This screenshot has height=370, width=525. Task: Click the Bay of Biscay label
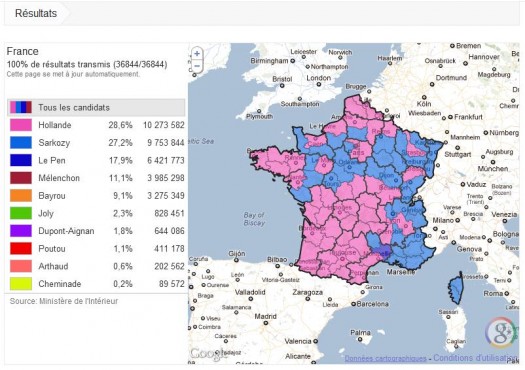(254, 219)
